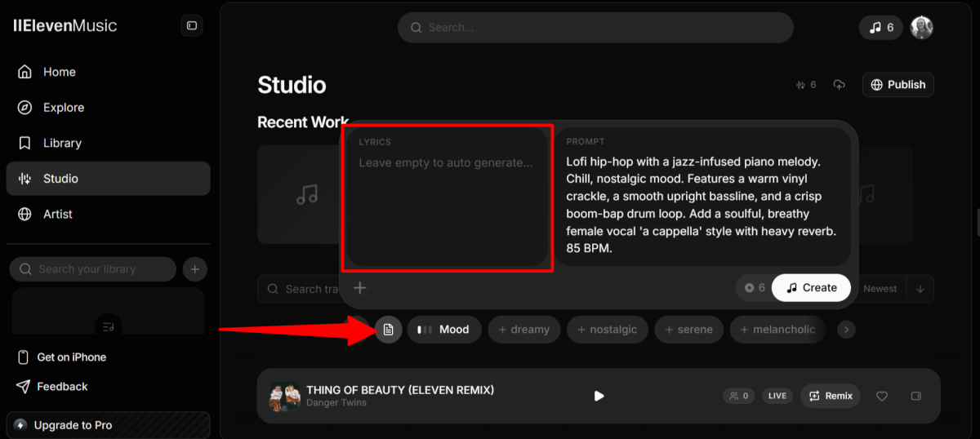Show more mood tags with right chevron
The image size is (980, 439).
(847, 330)
